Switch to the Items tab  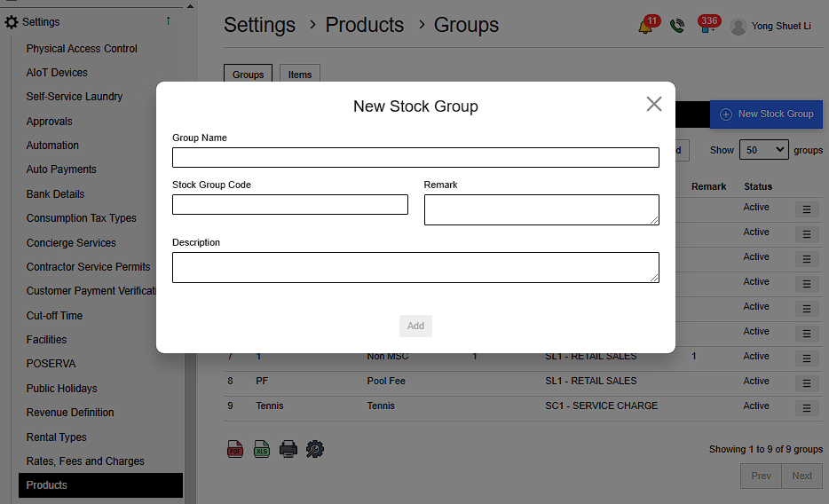(300, 75)
